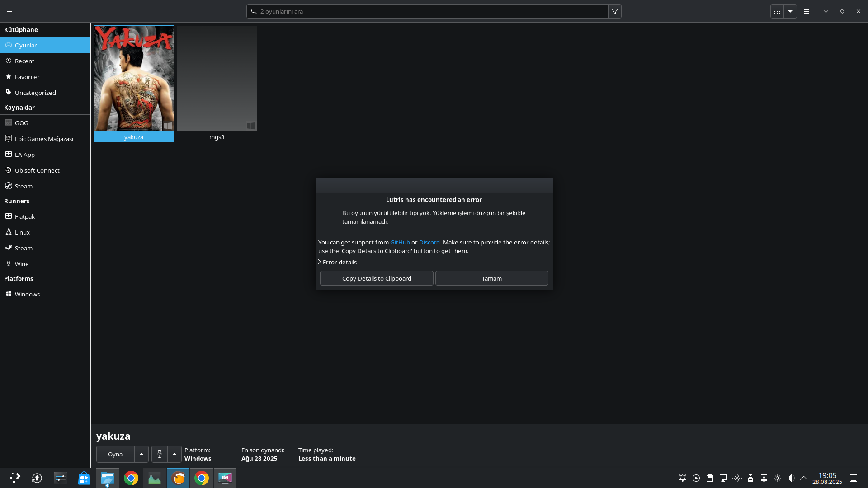Select the yakuza game cover
Image resolution: width=868 pixels, height=488 pixels.
pyautogui.click(x=134, y=79)
